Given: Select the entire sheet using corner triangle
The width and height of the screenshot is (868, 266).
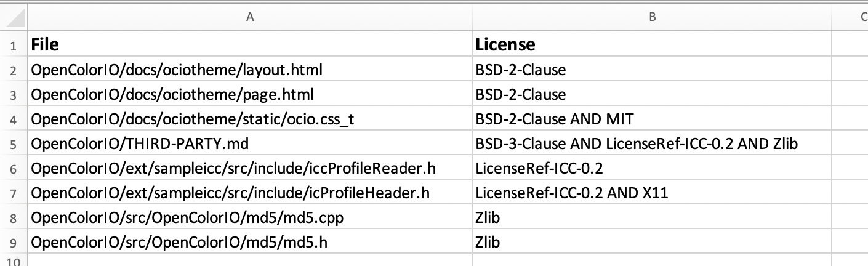Looking at the screenshot, I should tap(14, 18).
